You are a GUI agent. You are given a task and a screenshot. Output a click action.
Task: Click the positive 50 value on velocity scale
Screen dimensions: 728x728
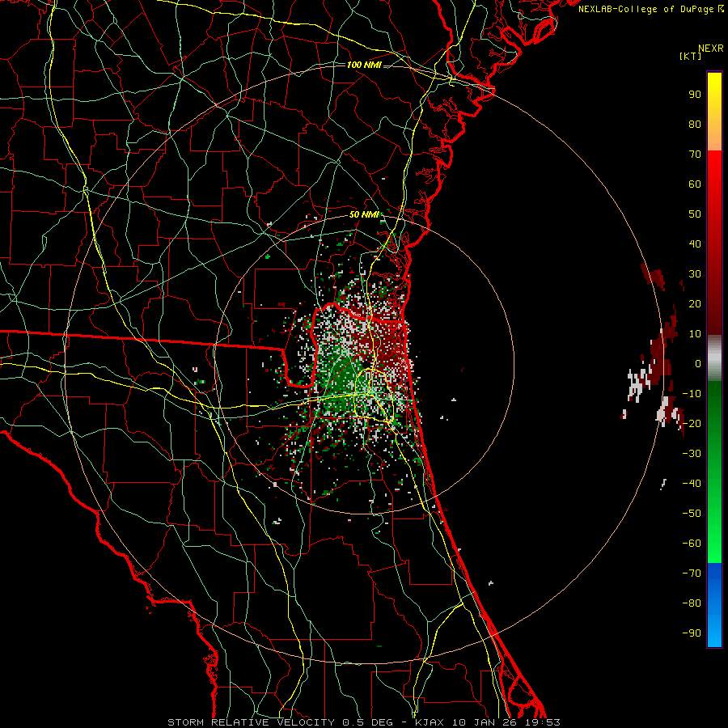pos(695,214)
